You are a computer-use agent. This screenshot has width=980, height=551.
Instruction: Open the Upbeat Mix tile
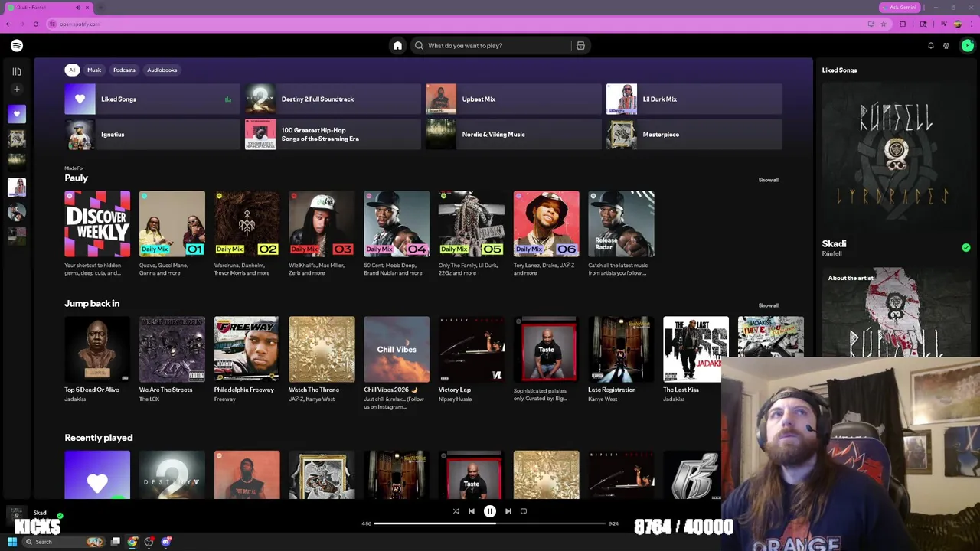click(513, 99)
